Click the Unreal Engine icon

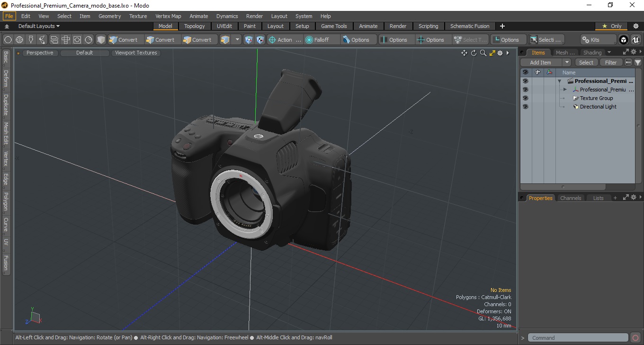[635, 40]
